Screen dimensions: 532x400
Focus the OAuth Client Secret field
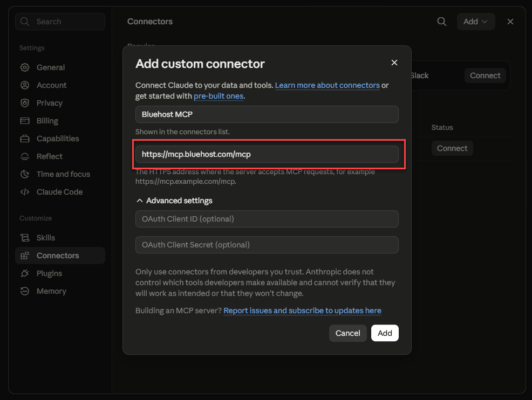(267, 245)
